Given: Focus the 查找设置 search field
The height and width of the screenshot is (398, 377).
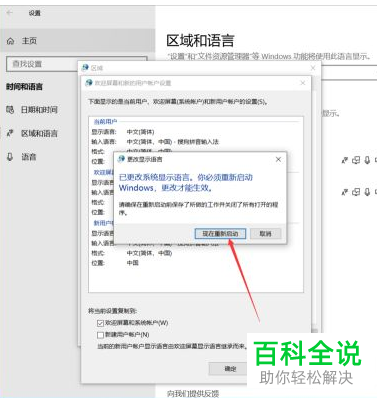Looking at the screenshot, I should [76, 64].
